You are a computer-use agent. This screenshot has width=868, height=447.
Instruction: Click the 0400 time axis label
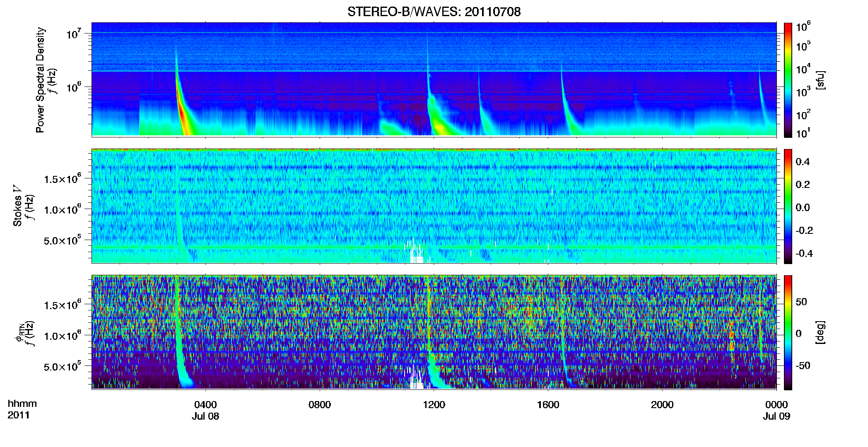(205, 405)
